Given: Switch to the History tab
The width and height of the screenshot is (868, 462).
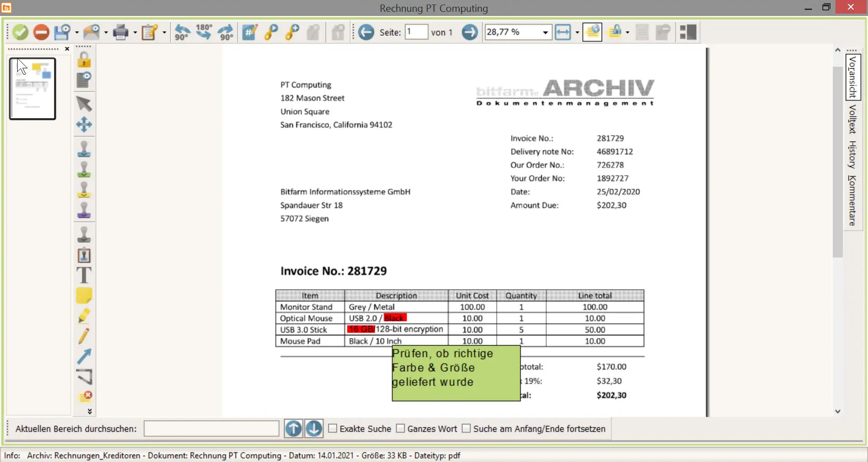Looking at the screenshot, I should pos(853,154).
